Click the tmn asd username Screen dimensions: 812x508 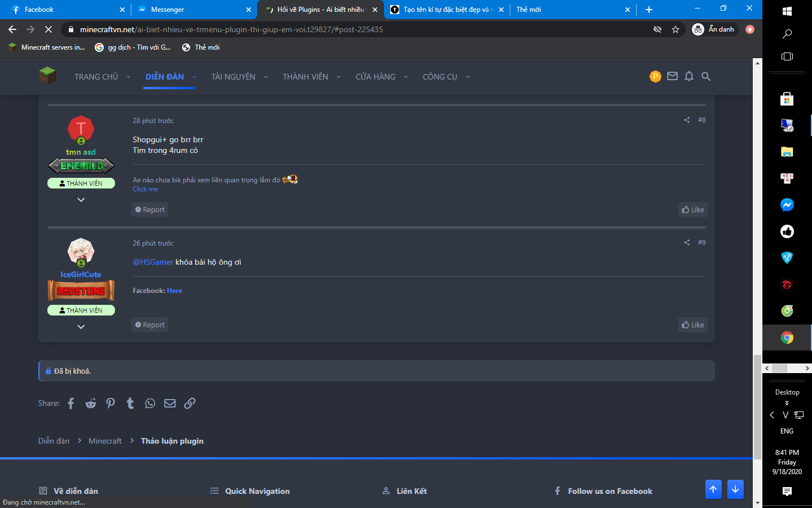tap(81, 152)
